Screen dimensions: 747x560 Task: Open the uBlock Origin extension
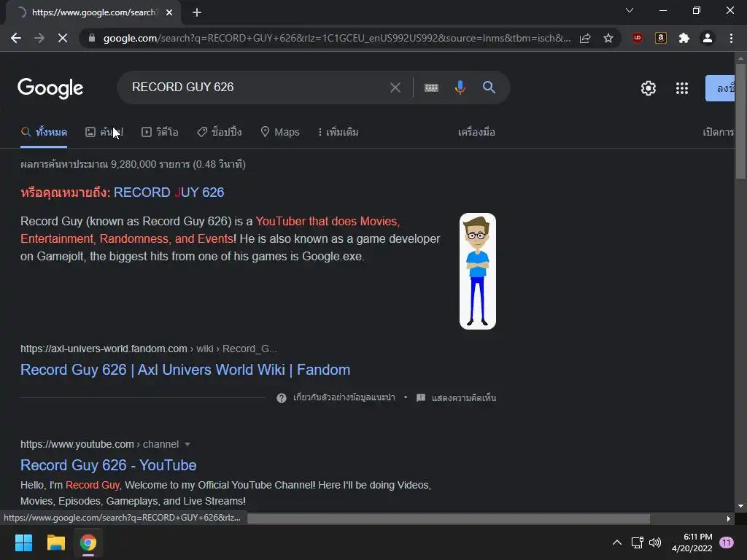click(x=637, y=38)
